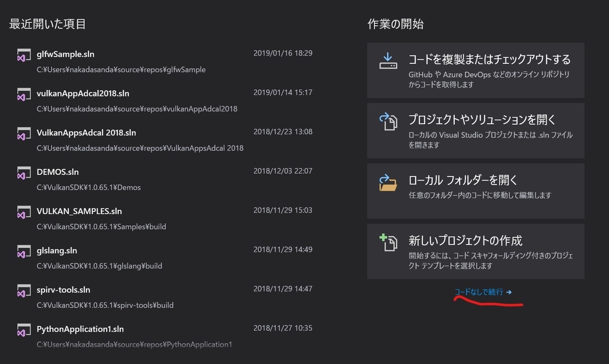Select コードを複製またはチェックアウトする button
Screen dimensions: 609x364
pyautogui.click(x=476, y=70)
